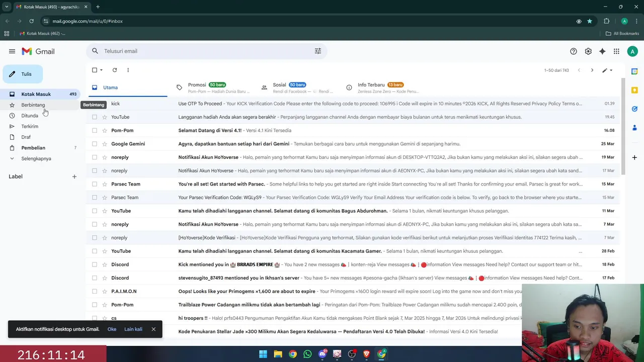Open Ditunda snoozed folder
644x362 pixels.
coord(41,116)
